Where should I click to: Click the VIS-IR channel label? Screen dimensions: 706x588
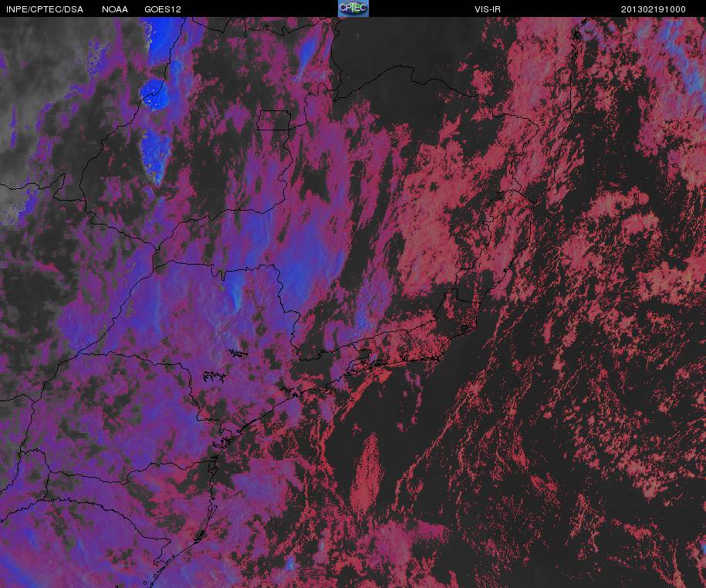tap(488, 9)
